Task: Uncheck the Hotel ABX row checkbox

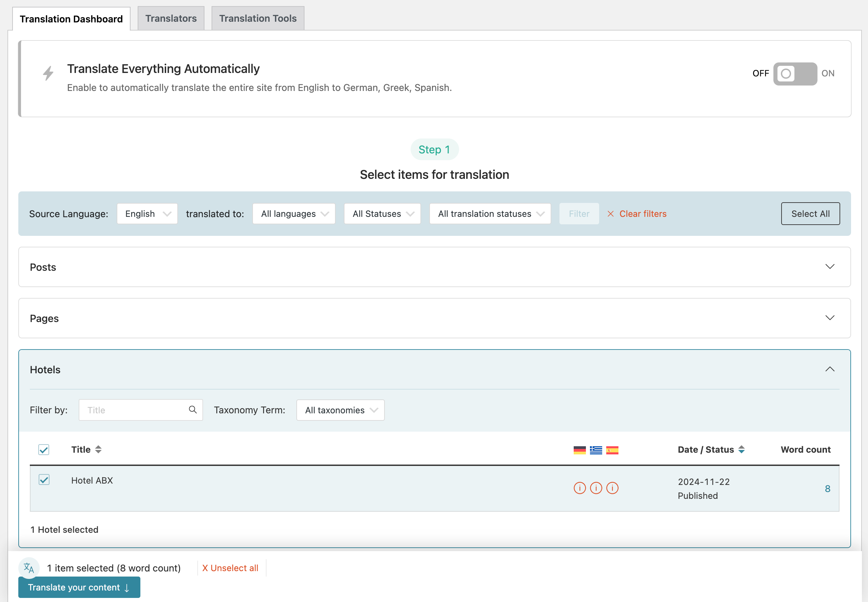Action: click(44, 480)
